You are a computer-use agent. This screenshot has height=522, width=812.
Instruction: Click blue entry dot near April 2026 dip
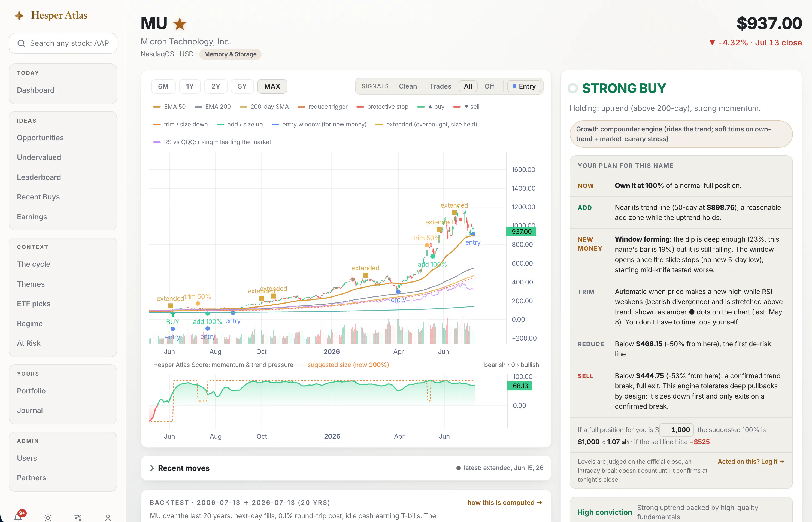coord(398,292)
